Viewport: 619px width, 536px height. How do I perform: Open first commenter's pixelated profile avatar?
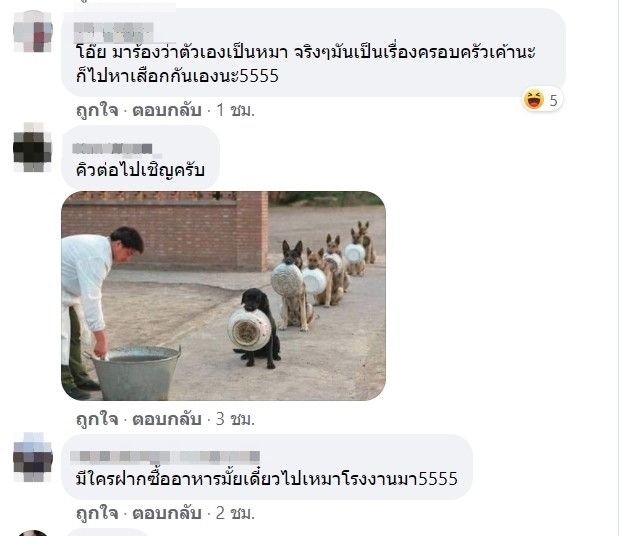(33, 32)
